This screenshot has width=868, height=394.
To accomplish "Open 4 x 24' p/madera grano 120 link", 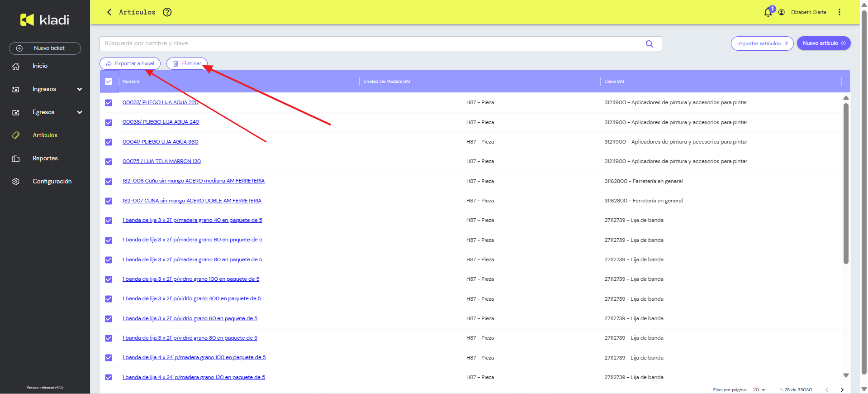I will pos(194,377).
